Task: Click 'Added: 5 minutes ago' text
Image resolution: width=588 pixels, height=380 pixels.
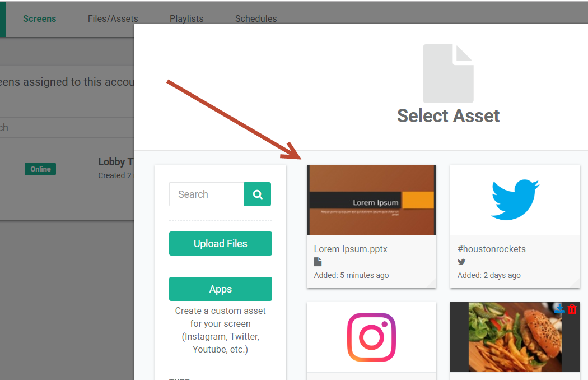Action: pos(351,275)
